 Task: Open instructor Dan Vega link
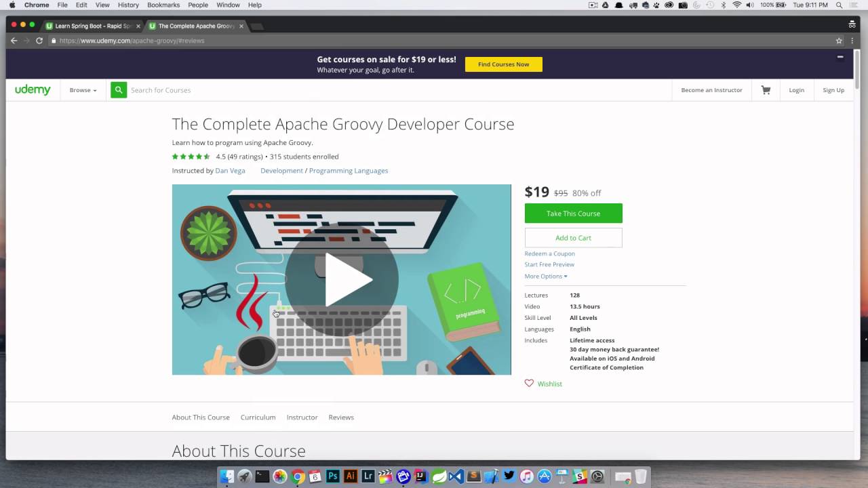point(230,171)
